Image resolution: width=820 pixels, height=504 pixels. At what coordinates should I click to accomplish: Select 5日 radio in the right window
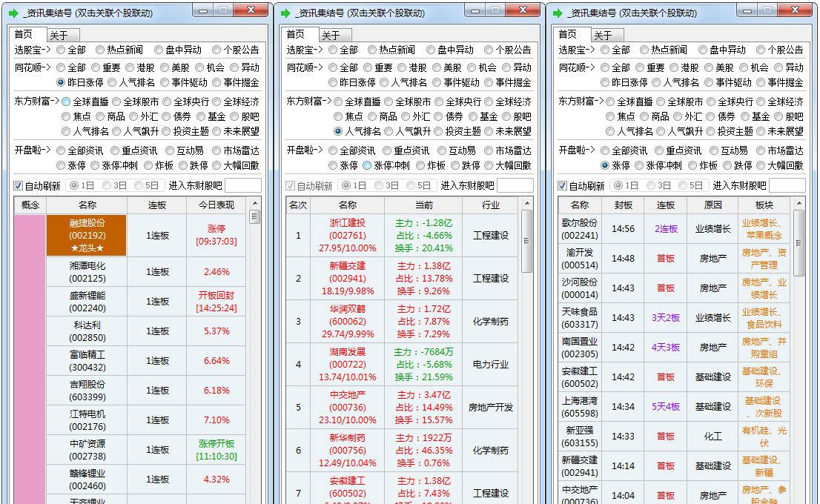[x=682, y=185]
